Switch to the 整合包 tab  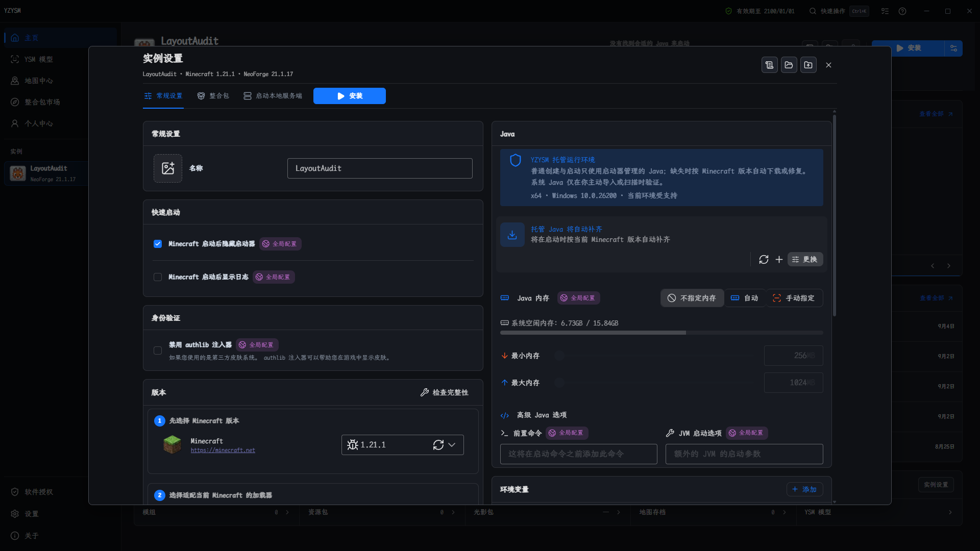pos(213,96)
